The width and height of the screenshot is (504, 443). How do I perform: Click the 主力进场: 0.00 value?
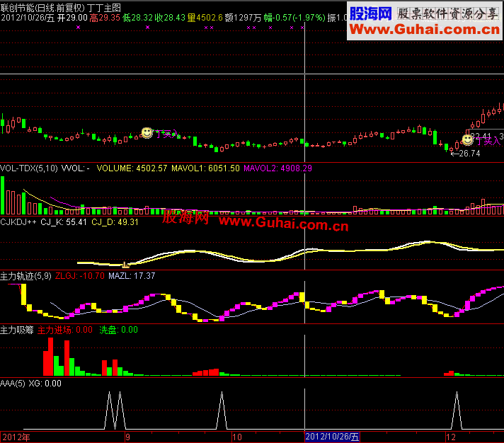[x=65, y=330]
